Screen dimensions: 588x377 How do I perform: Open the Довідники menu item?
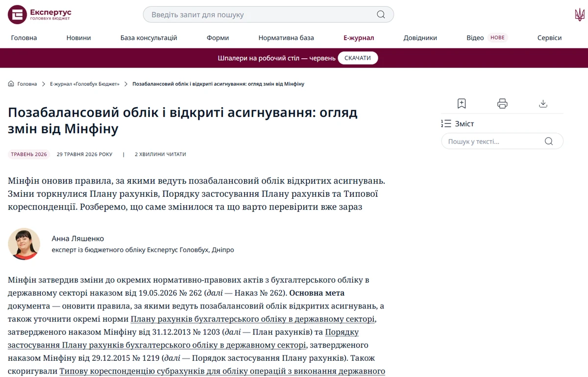[420, 38]
